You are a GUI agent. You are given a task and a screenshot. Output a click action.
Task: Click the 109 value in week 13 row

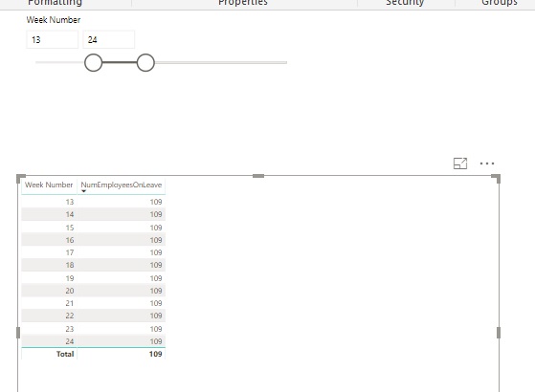[x=156, y=202]
